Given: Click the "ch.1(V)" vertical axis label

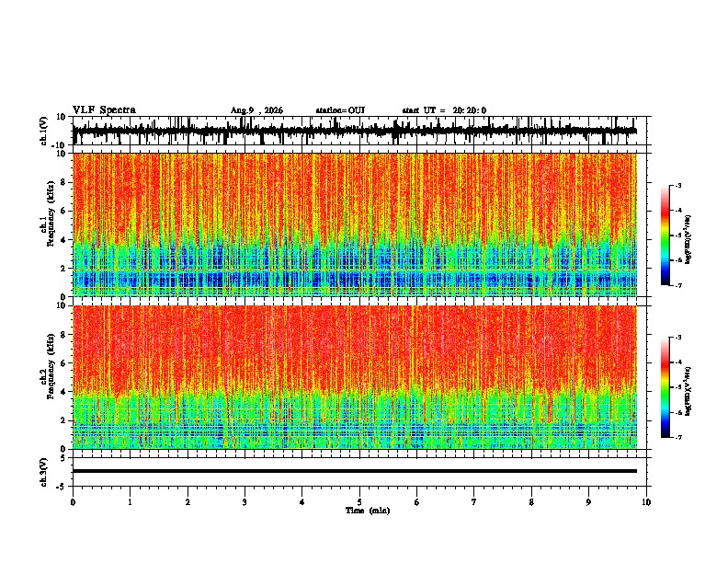Looking at the screenshot, I should point(44,131).
